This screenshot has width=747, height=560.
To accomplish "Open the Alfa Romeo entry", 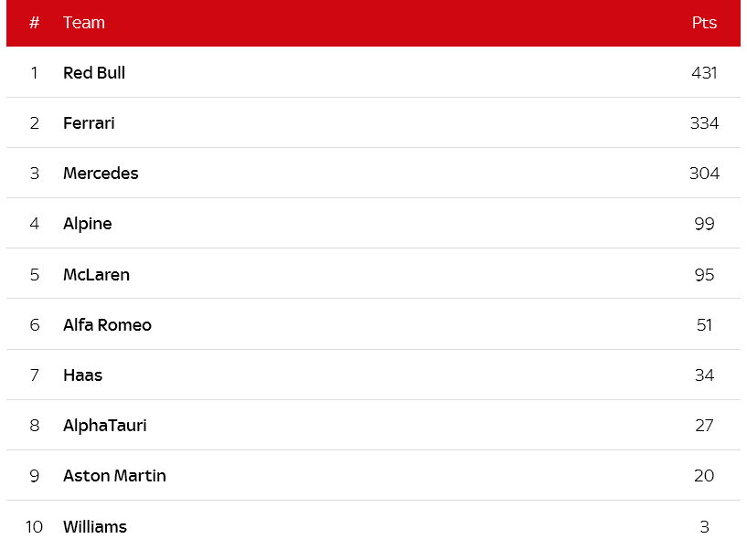I will point(107,324).
